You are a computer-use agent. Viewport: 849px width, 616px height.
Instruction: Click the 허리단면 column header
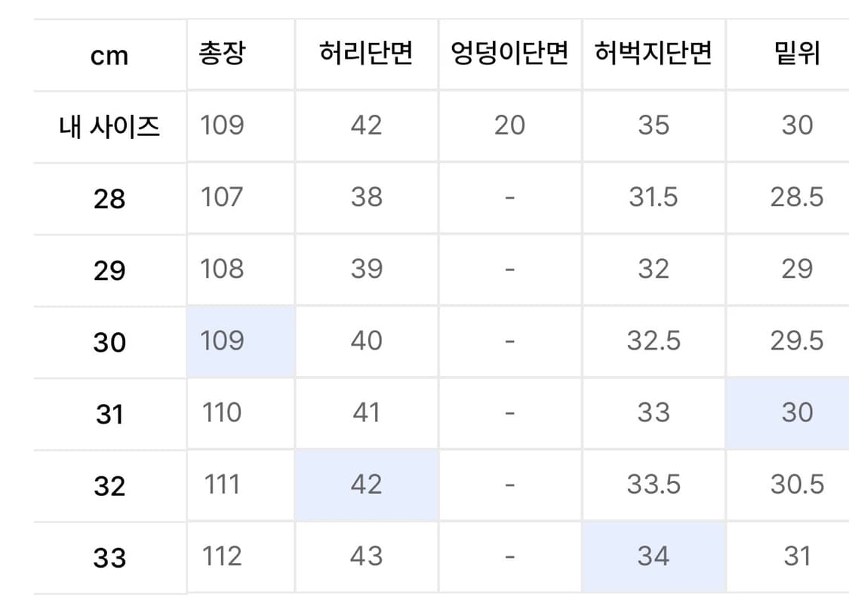click(366, 54)
